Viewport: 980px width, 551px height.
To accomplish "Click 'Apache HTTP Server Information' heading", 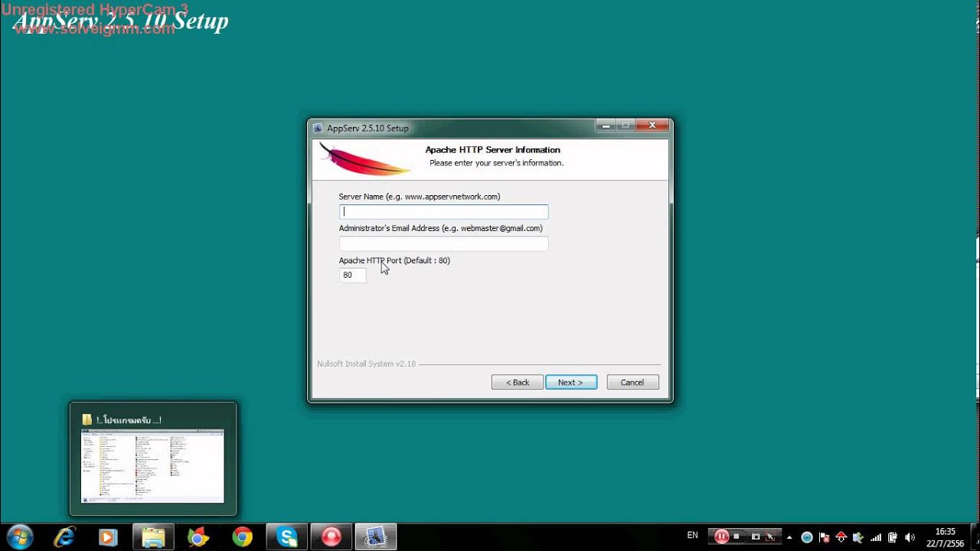I will [x=493, y=150].
